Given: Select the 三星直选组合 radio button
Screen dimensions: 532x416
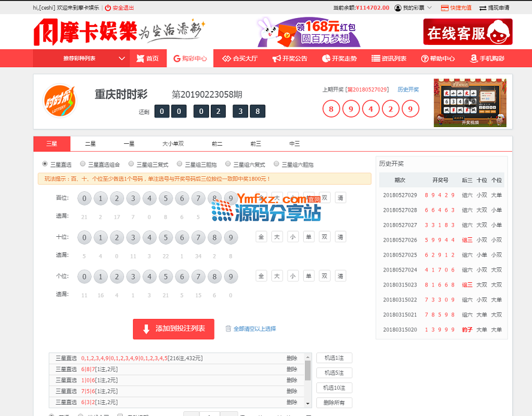Looking at the screenshot, I should pyautogui.click(x=83, y=164).
